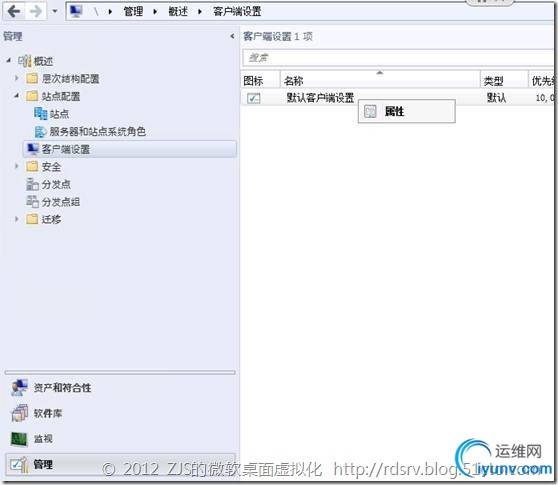558x485 pixels.
Task: Click the 安全 folder icon
Action: 32,167
